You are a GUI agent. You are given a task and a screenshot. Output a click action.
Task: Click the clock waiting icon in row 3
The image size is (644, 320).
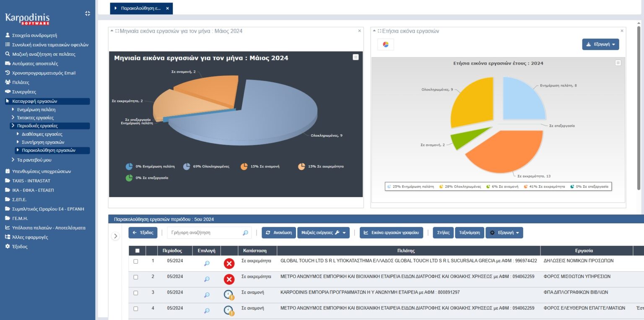click(229, 295)
